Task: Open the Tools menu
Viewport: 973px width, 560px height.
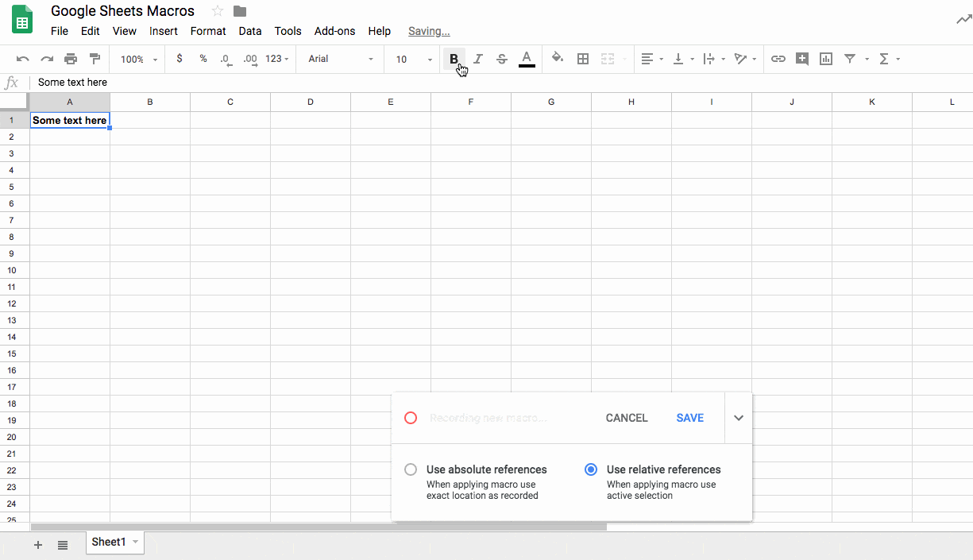Action: pos(288,31)
